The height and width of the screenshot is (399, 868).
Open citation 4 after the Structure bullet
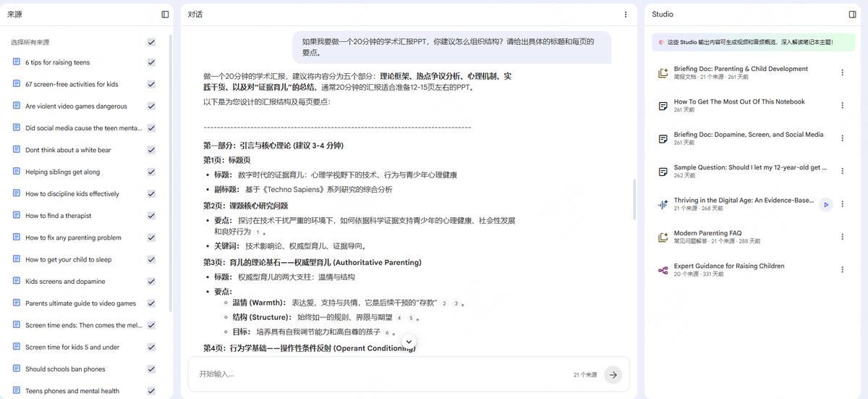[399, 318]
